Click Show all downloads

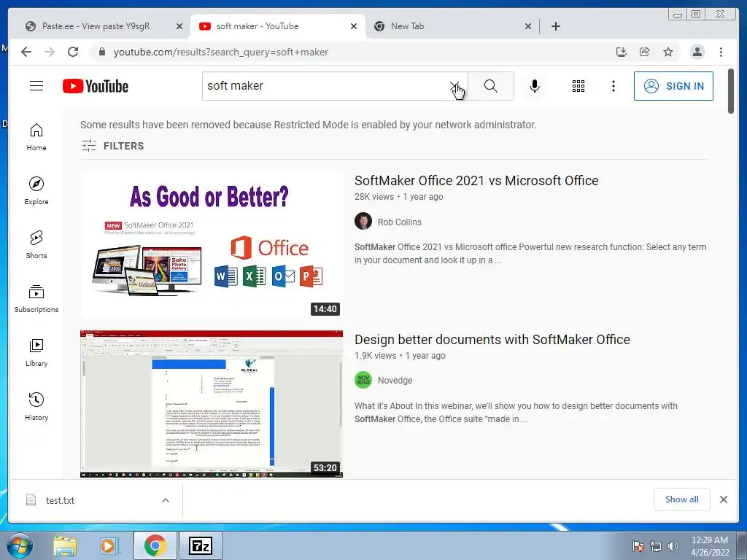pyautogui.click(x=682, y=499)
